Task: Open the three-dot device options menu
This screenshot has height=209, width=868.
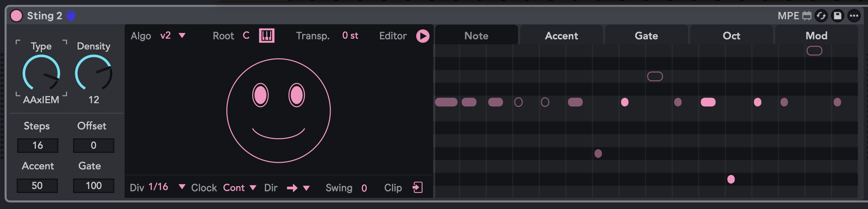Action: click(854, 16)
